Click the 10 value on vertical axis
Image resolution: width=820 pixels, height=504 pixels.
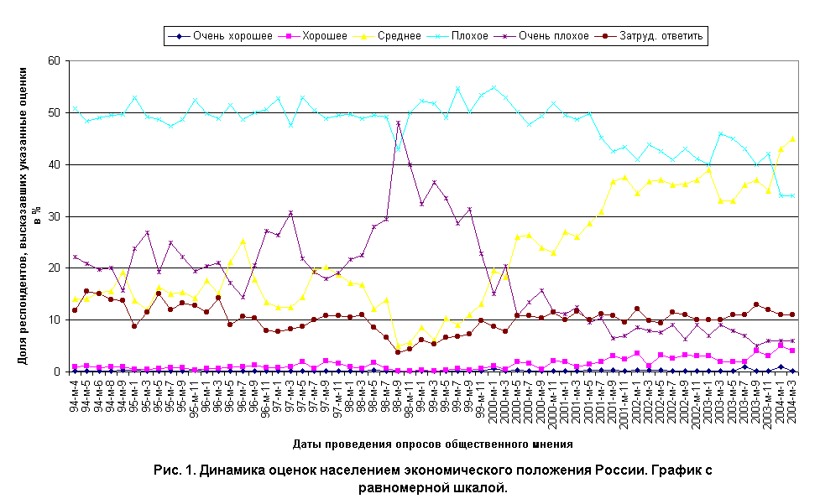pyautogui.click(x=55, y=320)
